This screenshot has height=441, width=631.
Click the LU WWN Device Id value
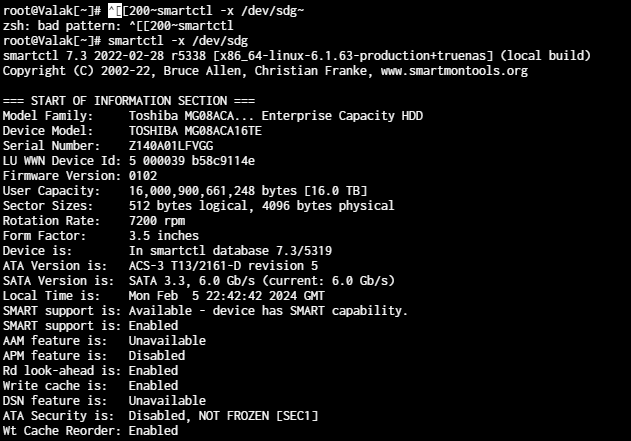[x=192, y=161]
